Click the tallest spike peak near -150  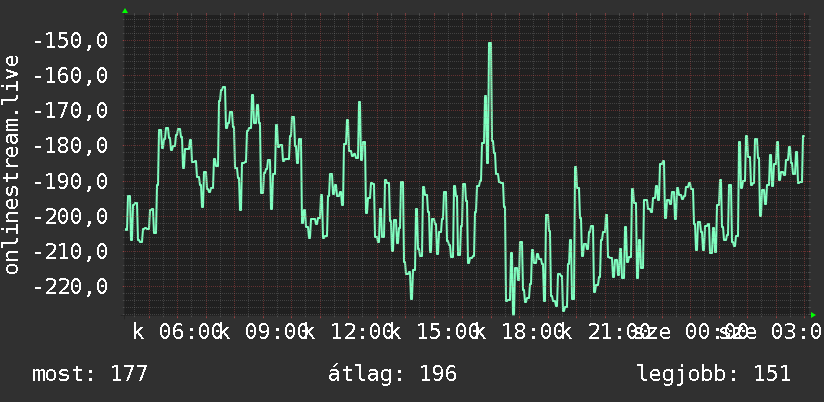[x=490, y=44]
